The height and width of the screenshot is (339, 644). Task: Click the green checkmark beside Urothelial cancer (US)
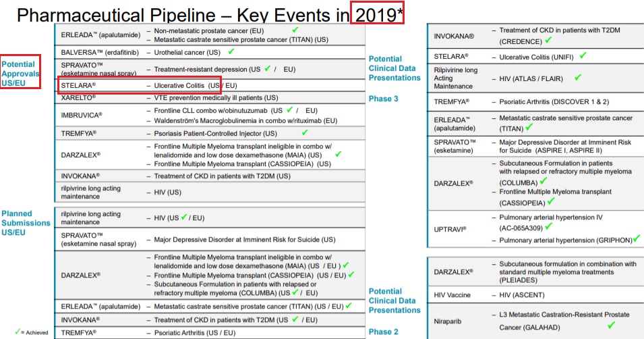point(231,51)
